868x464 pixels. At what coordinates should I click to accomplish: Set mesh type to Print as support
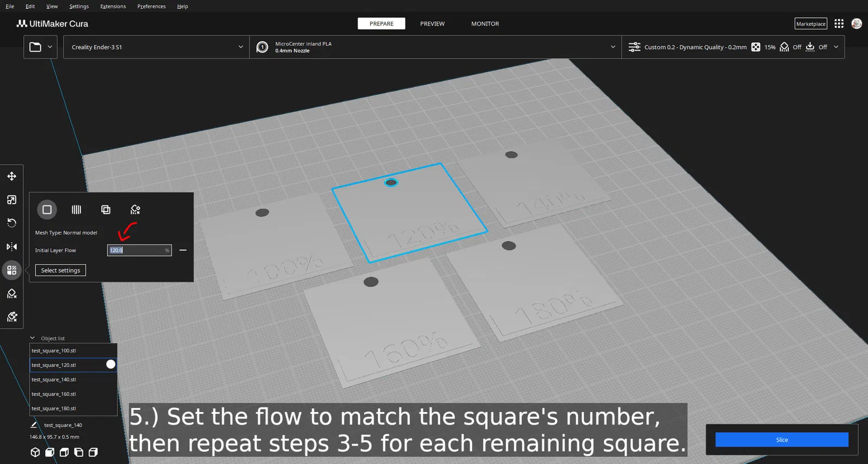pos(76,210)
